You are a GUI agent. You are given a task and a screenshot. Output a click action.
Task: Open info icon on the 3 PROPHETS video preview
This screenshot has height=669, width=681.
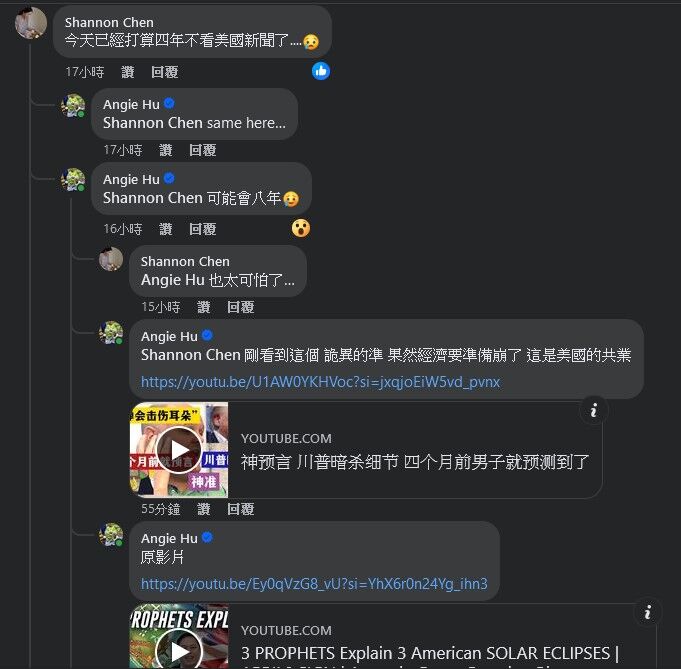click(648, 612)
